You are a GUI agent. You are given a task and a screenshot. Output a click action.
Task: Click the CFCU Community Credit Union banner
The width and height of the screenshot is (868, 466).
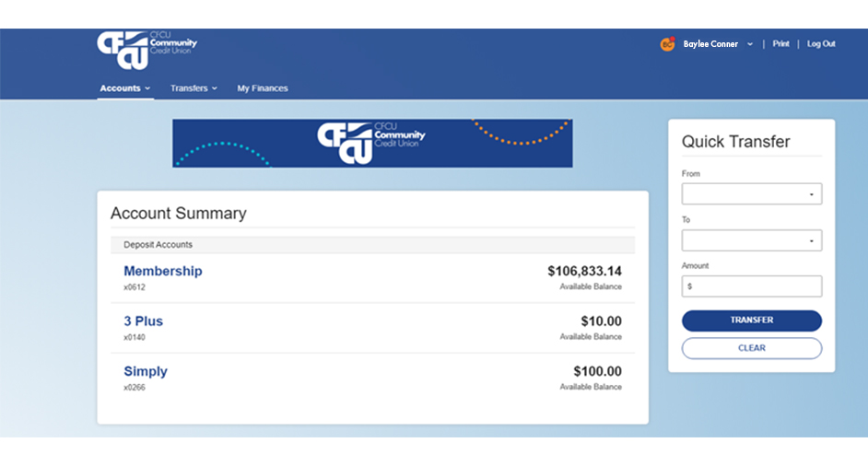tap(372, 144)
